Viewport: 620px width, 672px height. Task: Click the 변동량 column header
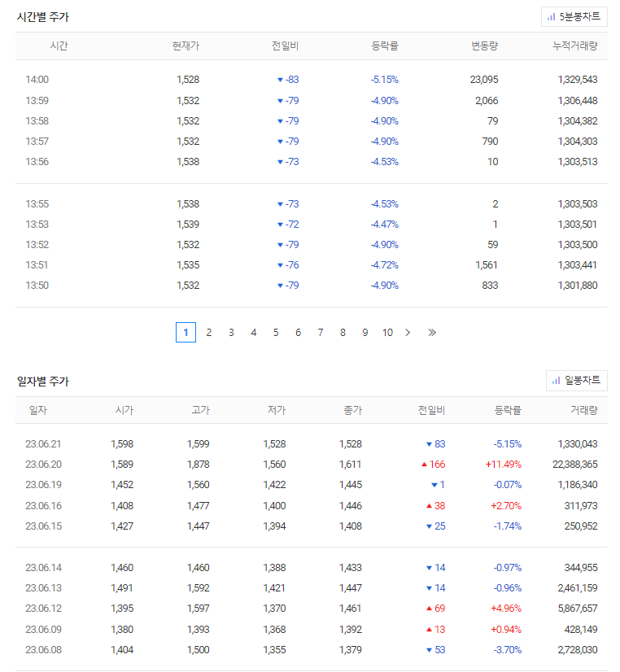click(x=485, y=46)
